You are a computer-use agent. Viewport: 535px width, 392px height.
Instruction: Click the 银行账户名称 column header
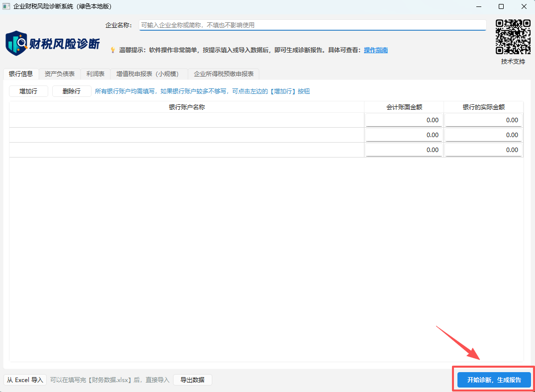click(x=186, y=107)
